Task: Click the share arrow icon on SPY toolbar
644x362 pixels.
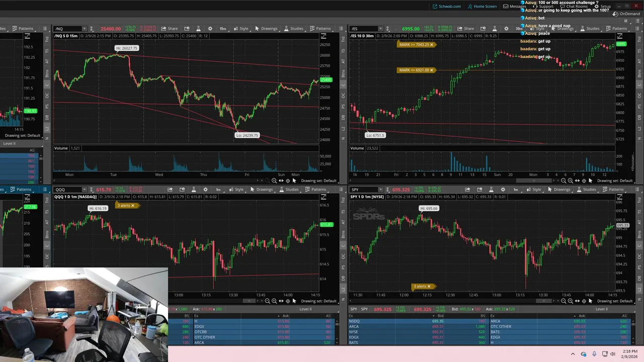Action: [467, 190]
